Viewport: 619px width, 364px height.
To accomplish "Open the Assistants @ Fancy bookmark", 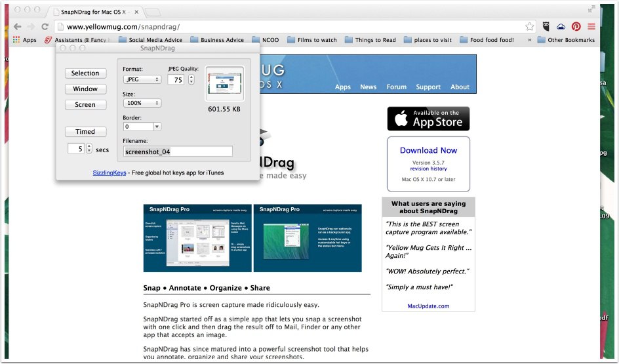I will 75,40.
